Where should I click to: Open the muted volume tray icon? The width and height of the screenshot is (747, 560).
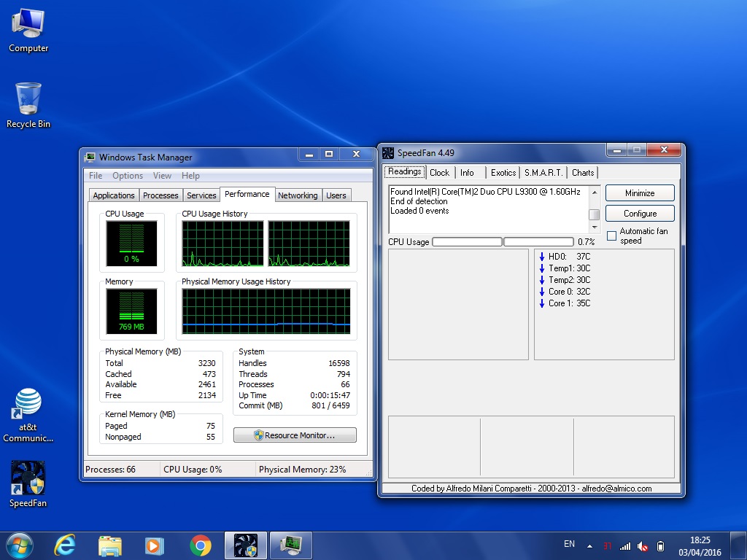[x=643, y=546]
